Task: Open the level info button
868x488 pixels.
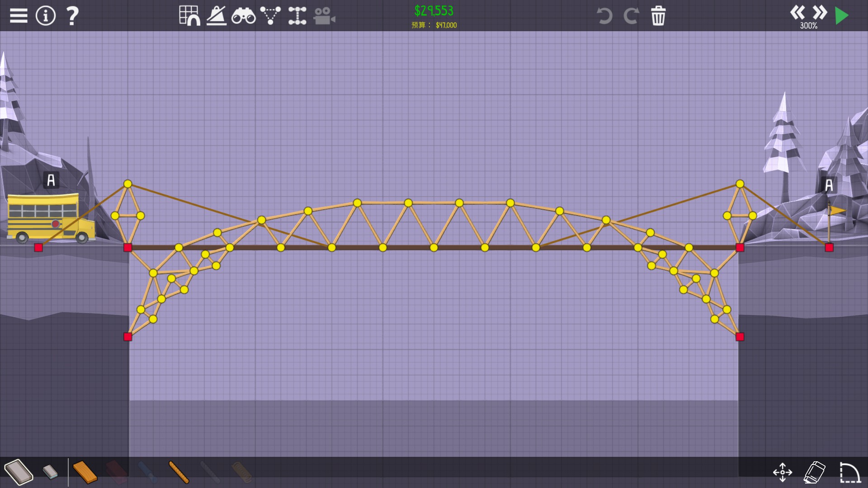Action: click(x=45, y=16)
